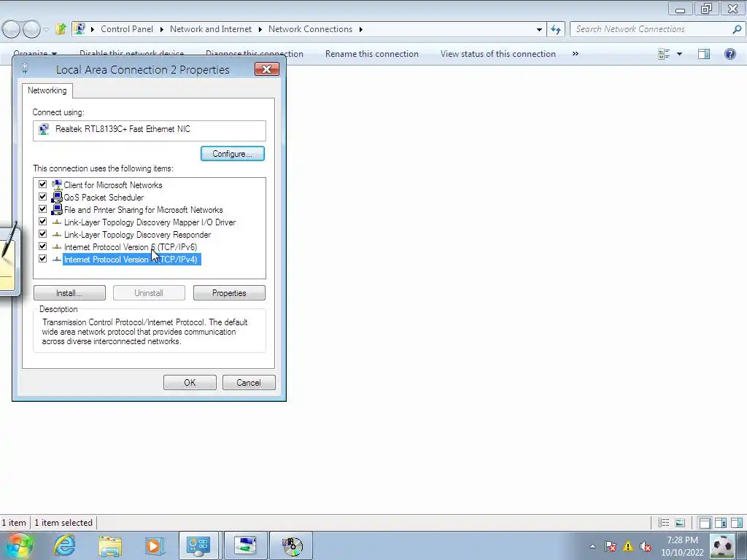This screenshot has height=560, width=747.
Task: Click the network connections taskbar icon
Action: click(x=245, y=545)
